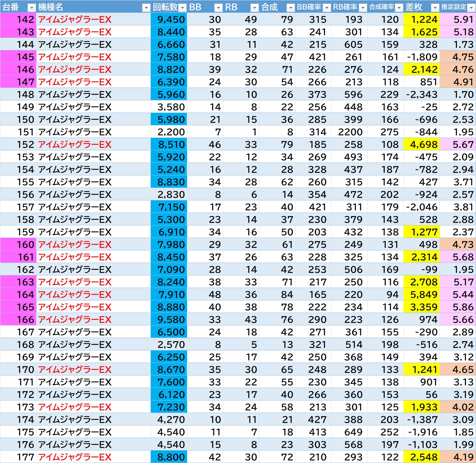The image size is (476, 463).
Task: Select 合成確率 cell 252
Action: point(385,432)
